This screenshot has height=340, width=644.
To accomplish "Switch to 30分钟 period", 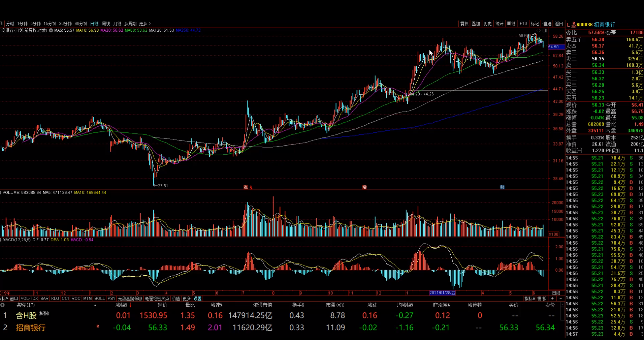I will (65, 24).
